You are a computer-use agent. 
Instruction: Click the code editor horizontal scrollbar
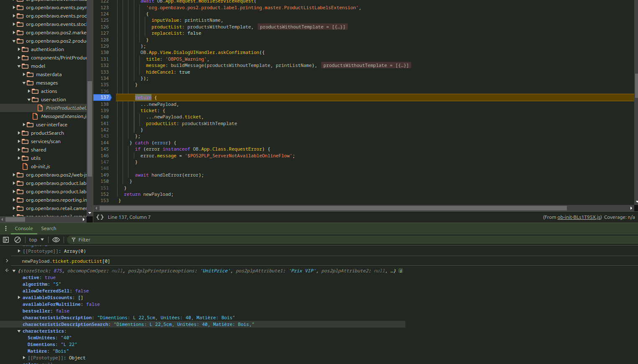pos(333,208)
